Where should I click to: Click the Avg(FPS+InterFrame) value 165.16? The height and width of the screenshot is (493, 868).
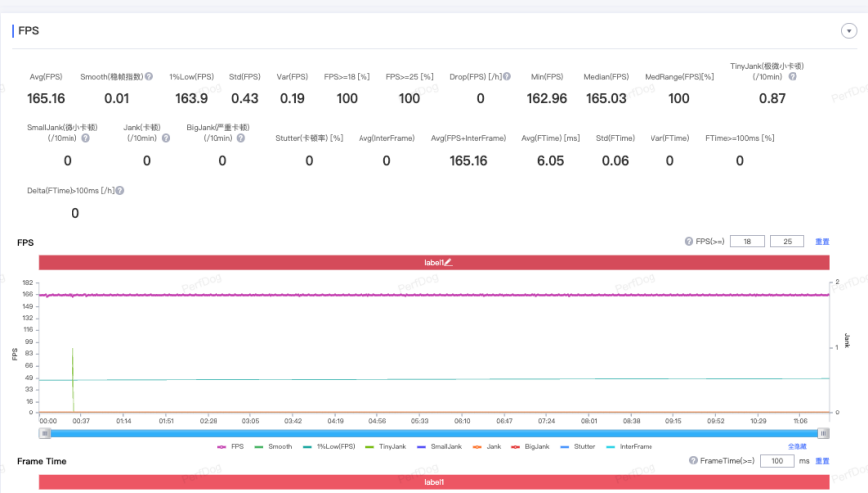coord(468,161)
